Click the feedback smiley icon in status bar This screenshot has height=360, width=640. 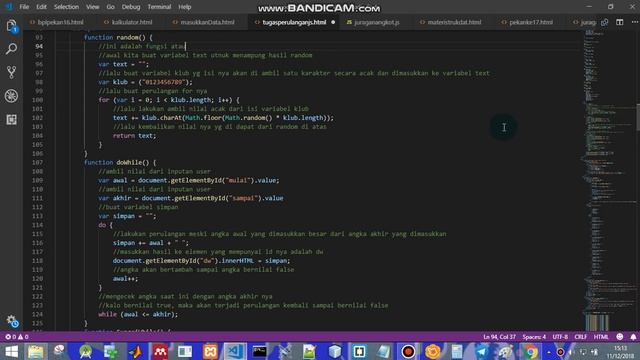[620, 337]
